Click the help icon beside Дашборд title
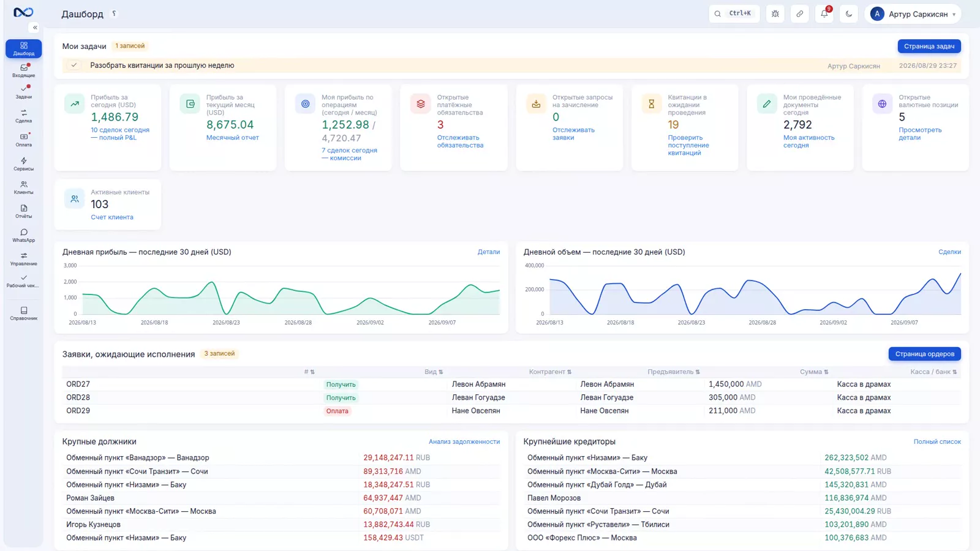The image size is (980, 551). pyautogui.click(x=114, y=13)
